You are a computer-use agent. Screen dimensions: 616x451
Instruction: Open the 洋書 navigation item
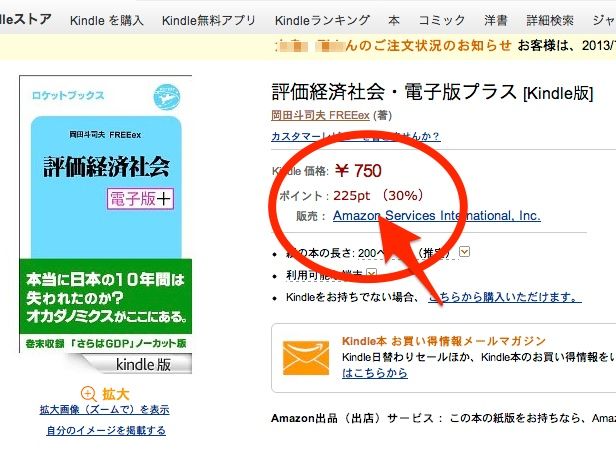[496, 20]
